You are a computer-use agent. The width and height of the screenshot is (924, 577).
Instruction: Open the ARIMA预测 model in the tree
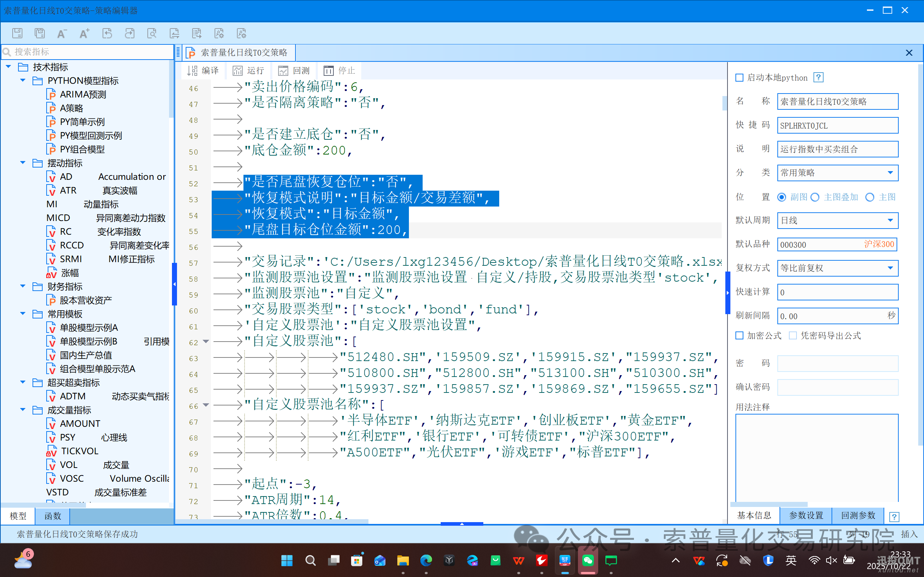[83, 94]
